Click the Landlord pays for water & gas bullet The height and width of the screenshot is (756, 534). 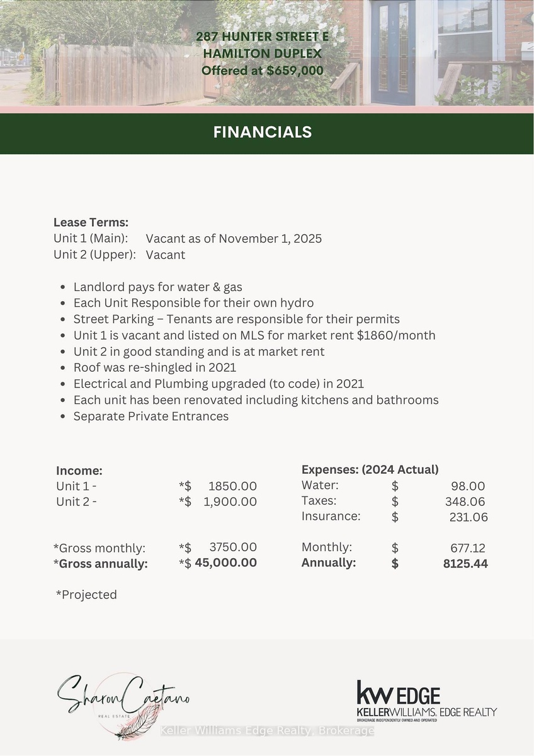pyautogui.click(x=157, y=287)
